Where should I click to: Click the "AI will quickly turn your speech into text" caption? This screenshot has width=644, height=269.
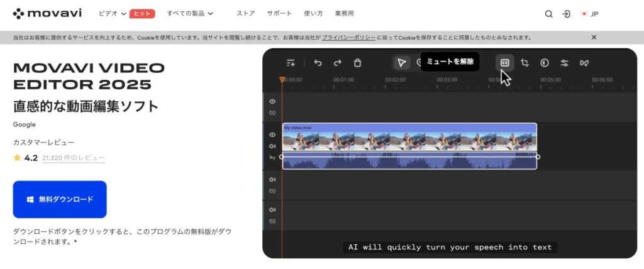pyautogui.click(x=450, y=247)
